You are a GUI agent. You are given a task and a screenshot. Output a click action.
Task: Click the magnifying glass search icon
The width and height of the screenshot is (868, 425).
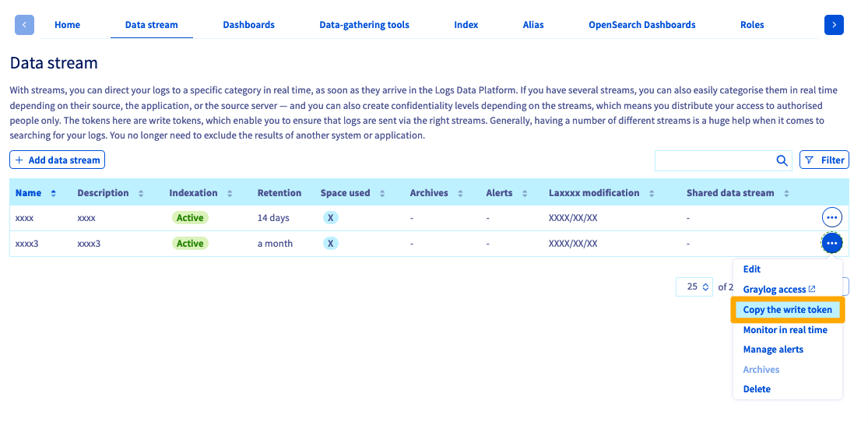(x=782, y=160)
